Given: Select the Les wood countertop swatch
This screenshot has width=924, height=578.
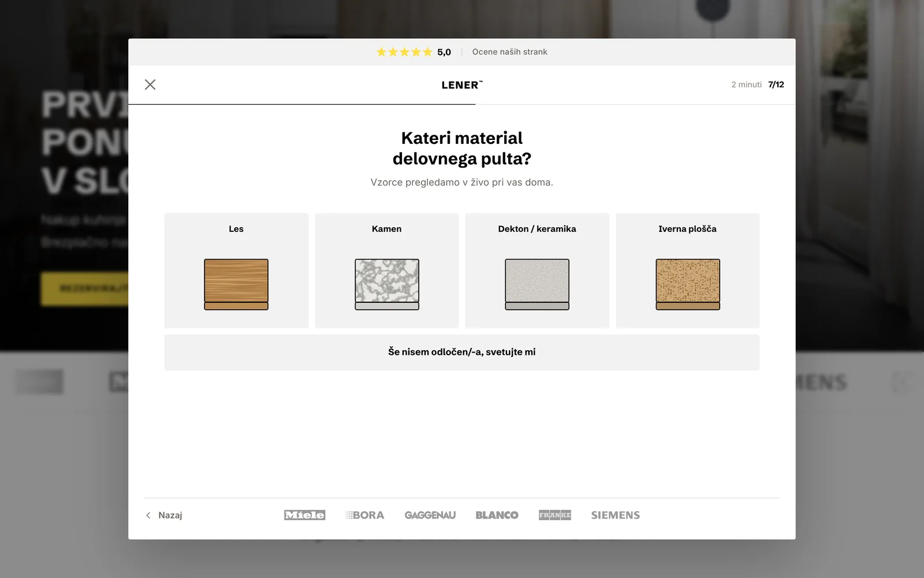Looking at the screenshot, I should pyautogui.click(x=236, y=284).
